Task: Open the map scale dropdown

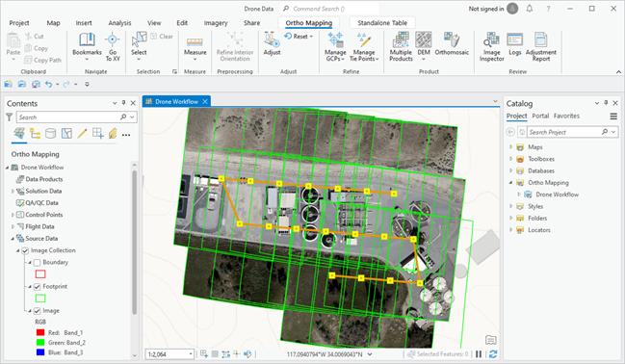Action: (x=191, y=354)
